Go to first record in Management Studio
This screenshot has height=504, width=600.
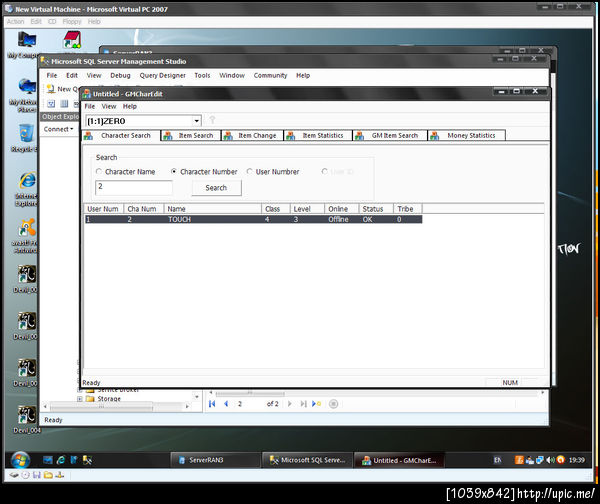(212, 404)
